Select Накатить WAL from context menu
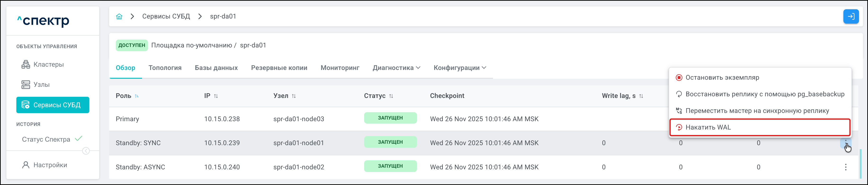The height and width of the screenshot is (185, 868). coord(708,127)
